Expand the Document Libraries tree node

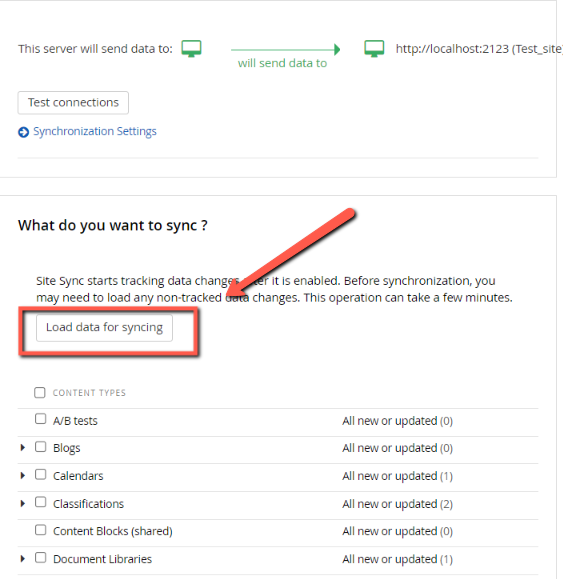point(23,559)
